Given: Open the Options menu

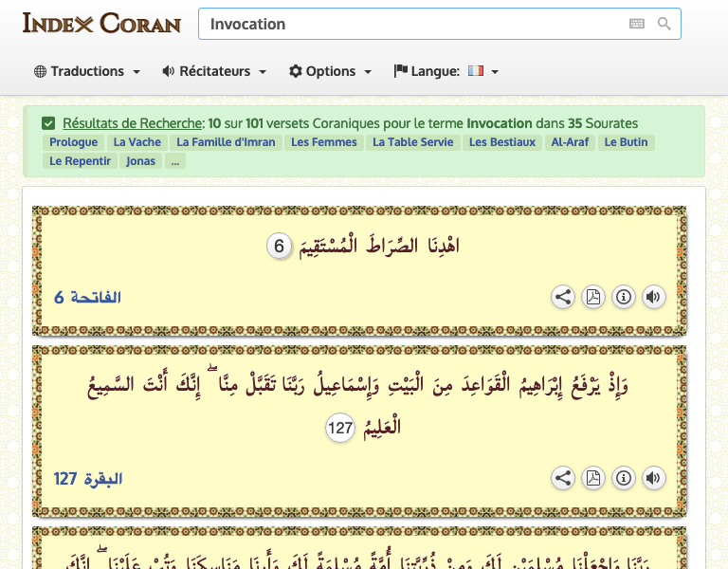Looking at the screenshot, I should (x=330, y=71).
